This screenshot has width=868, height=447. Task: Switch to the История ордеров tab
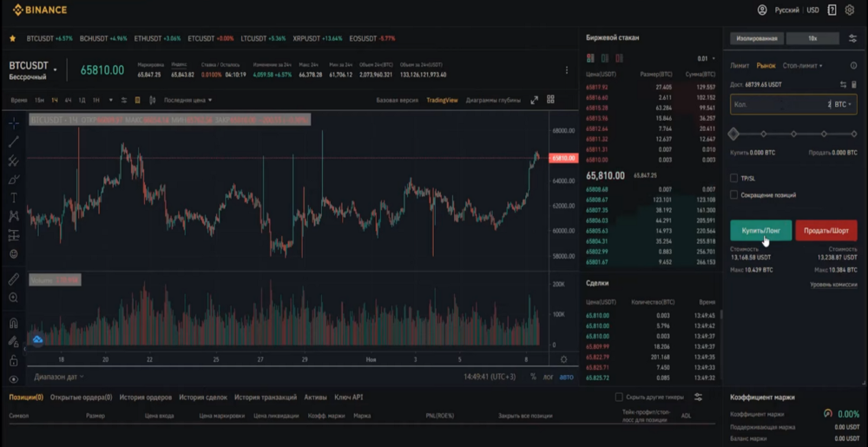(146, 398)
